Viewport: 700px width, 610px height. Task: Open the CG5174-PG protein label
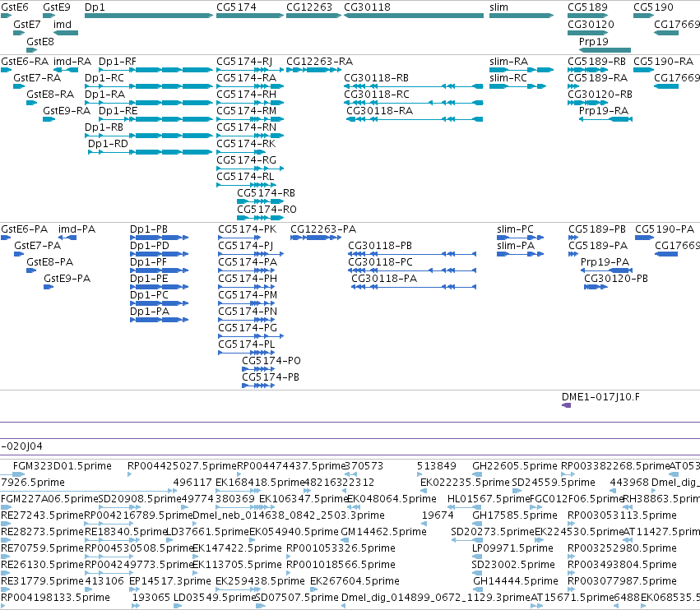(248, 328)
